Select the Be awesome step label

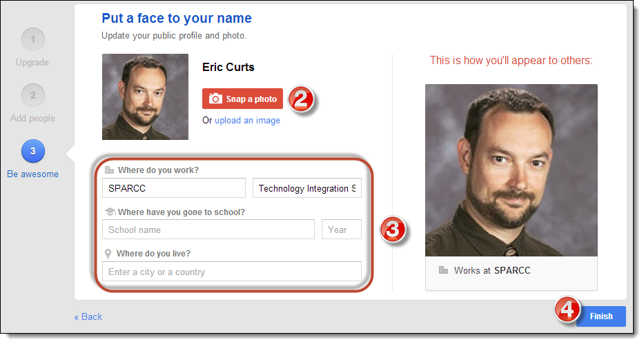click(33, 174)
